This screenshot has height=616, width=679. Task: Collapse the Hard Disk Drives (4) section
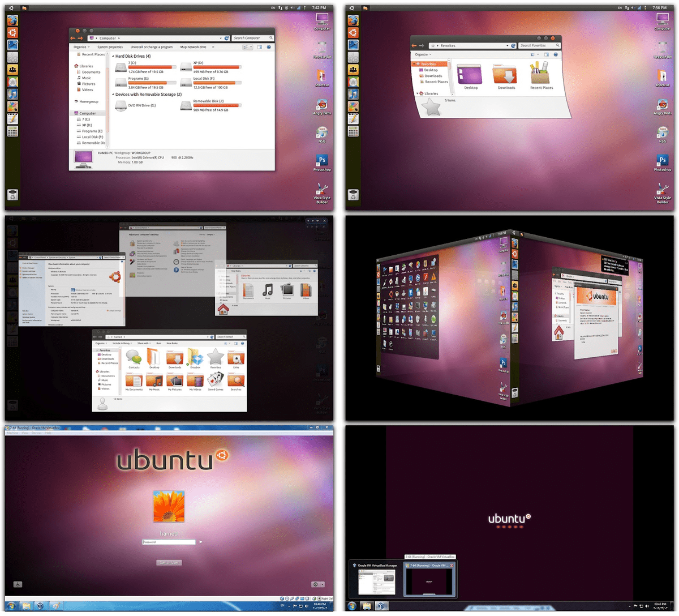click(x=113, y=56)
